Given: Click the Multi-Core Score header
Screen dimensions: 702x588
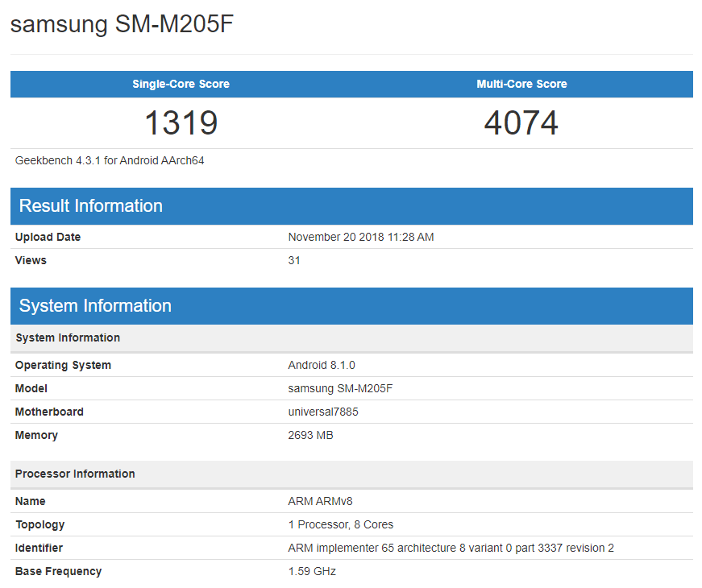Looking at the screenshot, I should click(521, 84).
